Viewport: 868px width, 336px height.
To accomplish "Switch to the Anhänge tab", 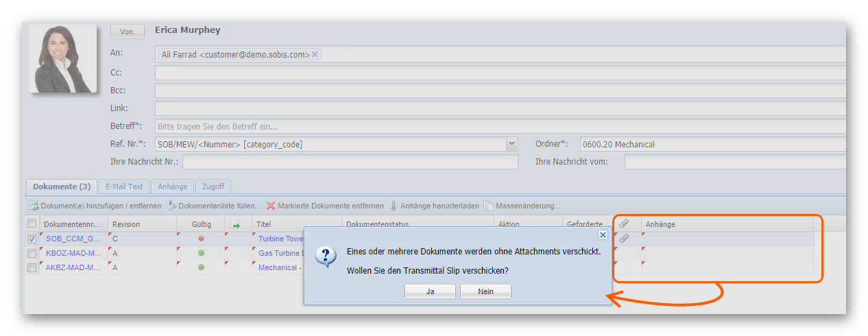I will 173,187.
